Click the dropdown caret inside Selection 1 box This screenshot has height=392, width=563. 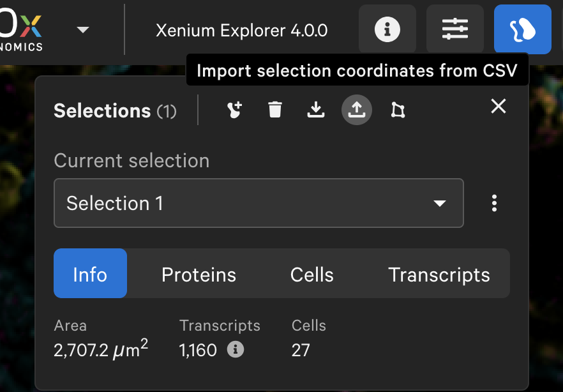coord(440,204)
